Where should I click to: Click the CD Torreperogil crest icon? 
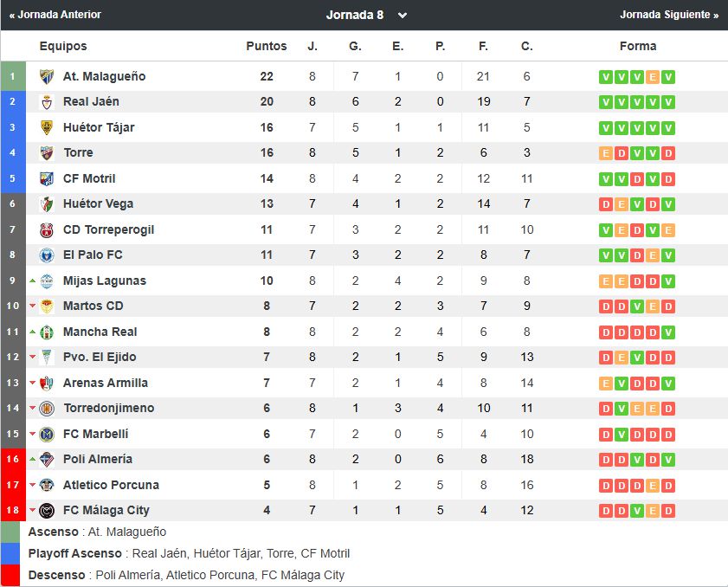tap(47, 229)
